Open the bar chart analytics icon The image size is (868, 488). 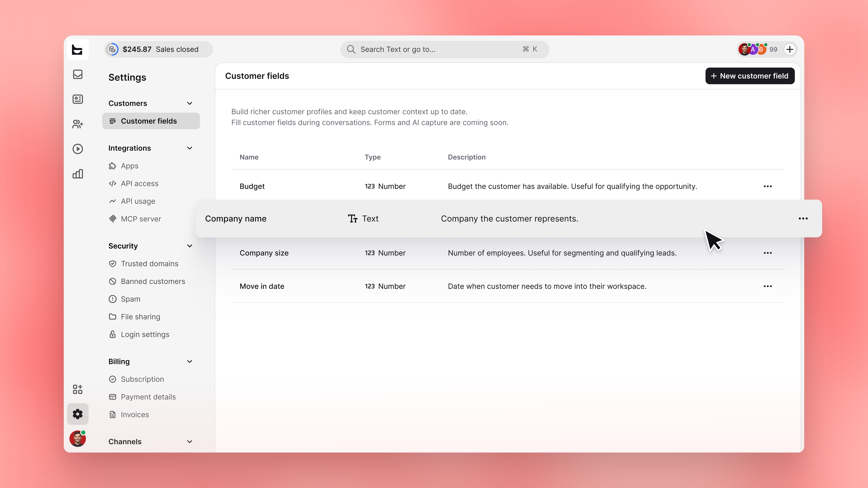click(78, 174)
